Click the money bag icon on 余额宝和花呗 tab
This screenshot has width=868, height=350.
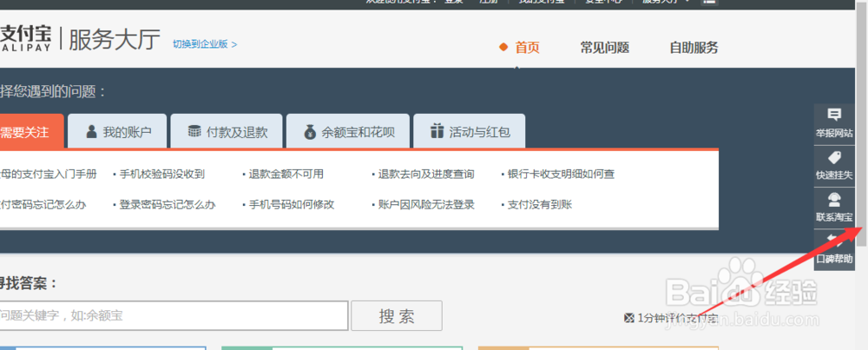(310, 132)
